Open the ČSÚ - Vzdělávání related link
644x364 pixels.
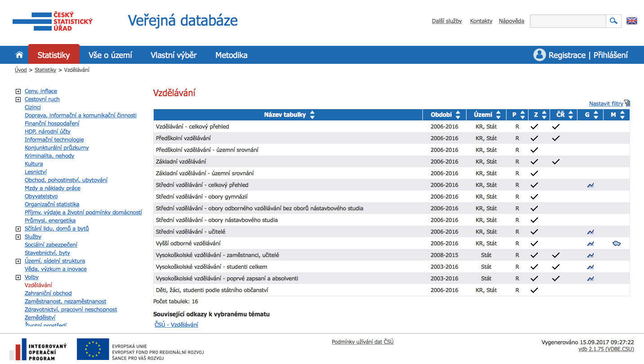[176, 324]
